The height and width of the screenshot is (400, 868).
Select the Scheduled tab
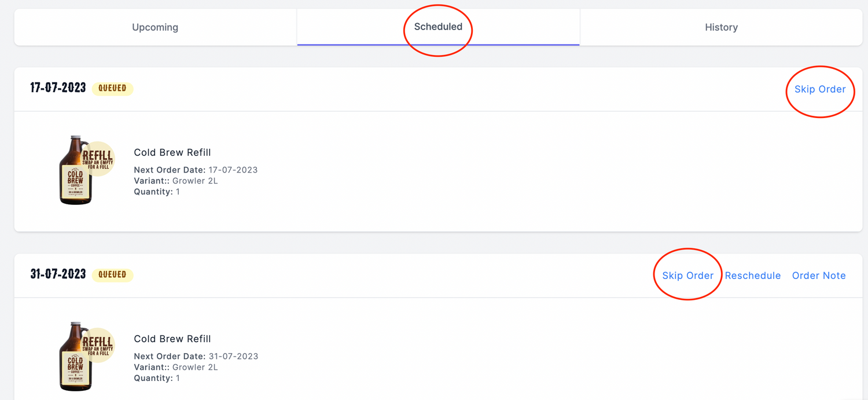pyautogui.click(x=438, y=27)
